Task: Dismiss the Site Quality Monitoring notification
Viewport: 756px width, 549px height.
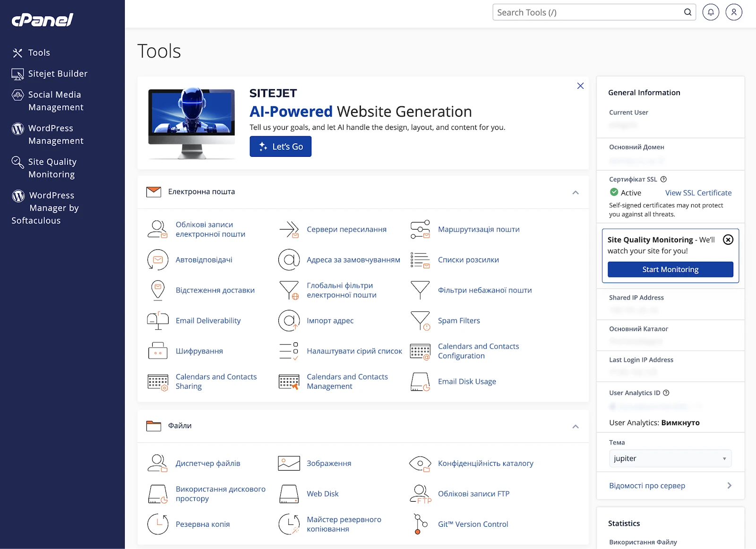Action: tap(728, 240)
